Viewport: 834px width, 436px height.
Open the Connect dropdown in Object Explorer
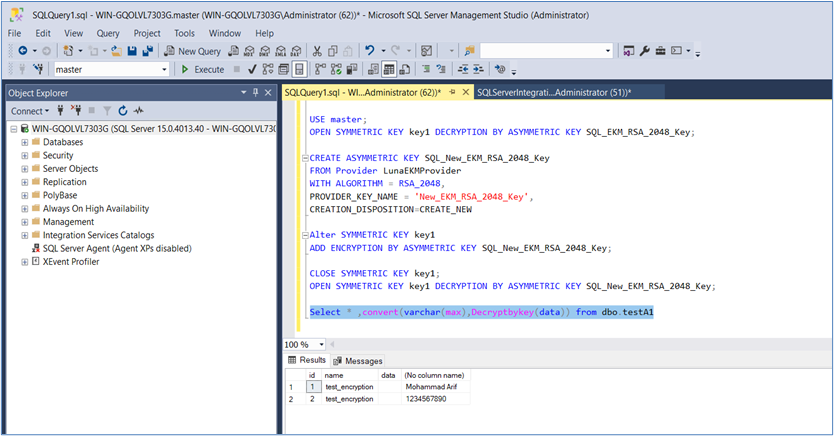pos(30,111)
